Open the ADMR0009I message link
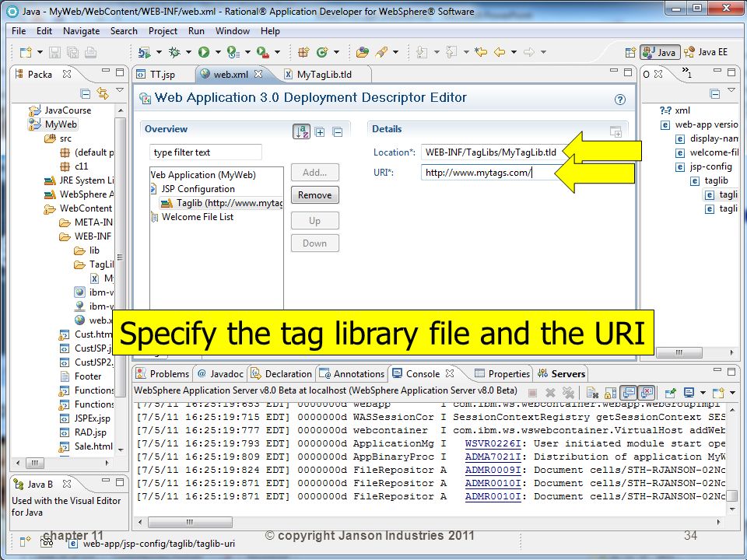This screenshot has height=560, width=747. (x=493, y=470)
